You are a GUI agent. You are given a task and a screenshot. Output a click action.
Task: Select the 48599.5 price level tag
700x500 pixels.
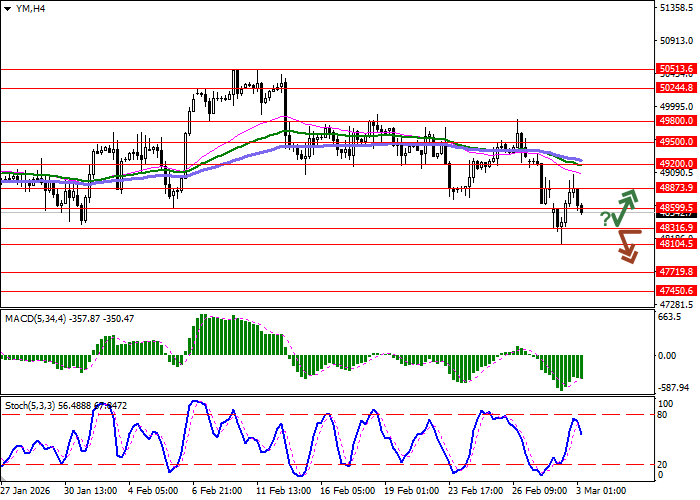coord(676,208)
